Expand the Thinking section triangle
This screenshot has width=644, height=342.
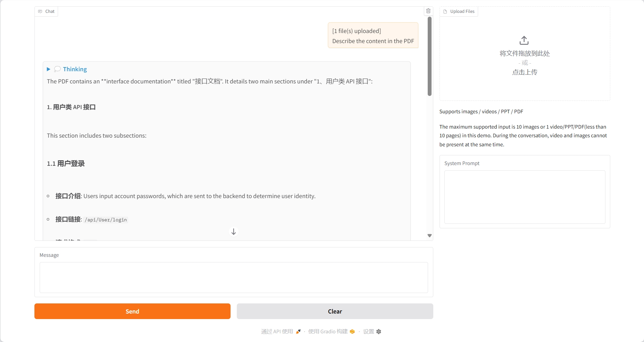coord(49,69)
